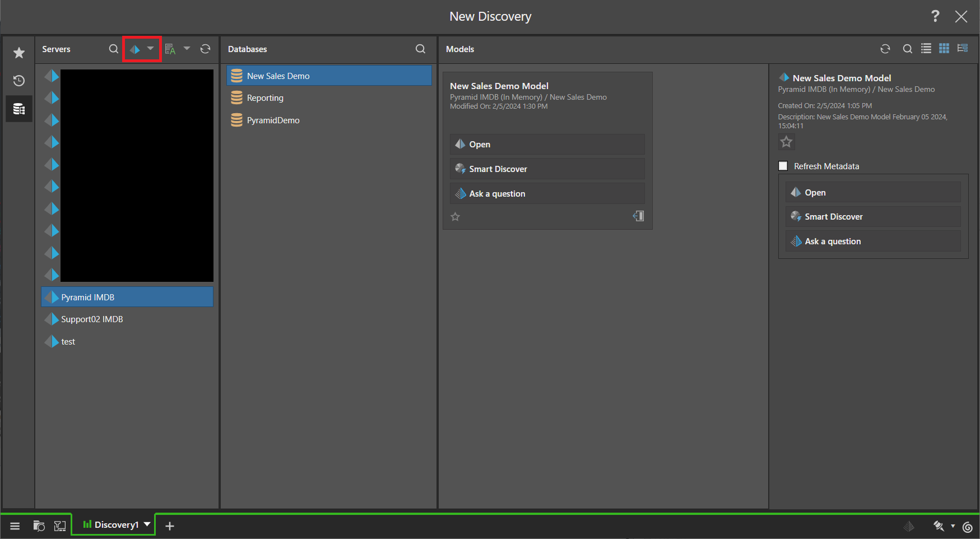Enable the Refresh Metadata checkbox

point(783,166)
